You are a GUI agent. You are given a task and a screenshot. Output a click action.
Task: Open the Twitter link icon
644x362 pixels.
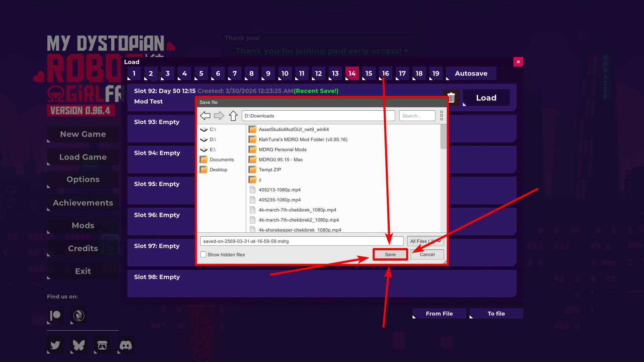point(55,345)
